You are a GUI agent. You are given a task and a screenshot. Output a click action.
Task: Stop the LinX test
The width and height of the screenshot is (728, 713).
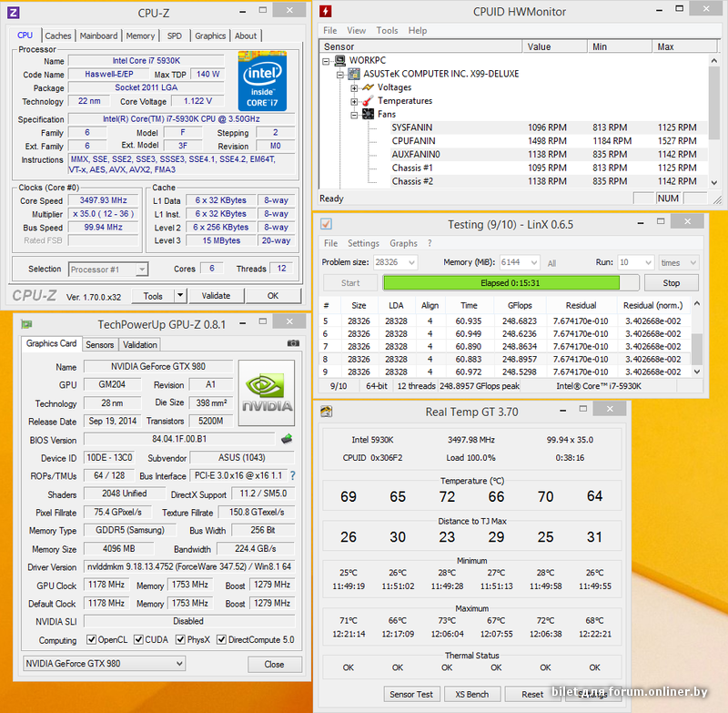tap(671, 283)
